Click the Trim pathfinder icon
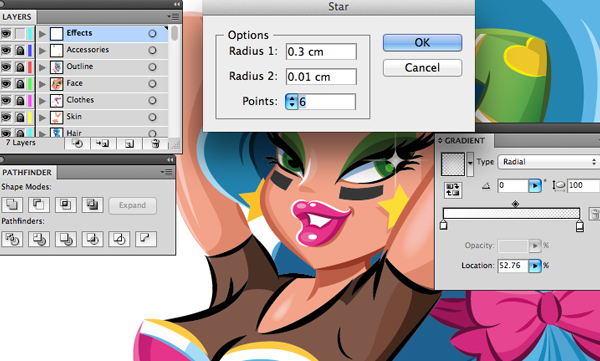 (39, 239)
